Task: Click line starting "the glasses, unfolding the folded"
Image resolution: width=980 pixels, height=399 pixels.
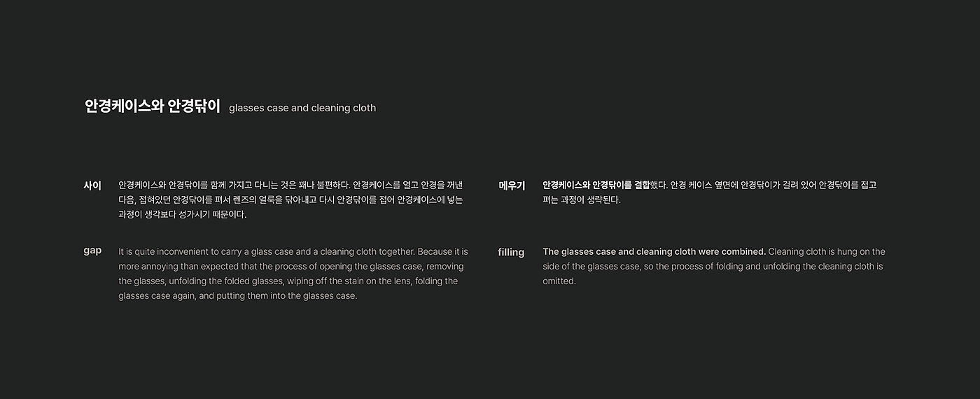Action: coord(288,281)
